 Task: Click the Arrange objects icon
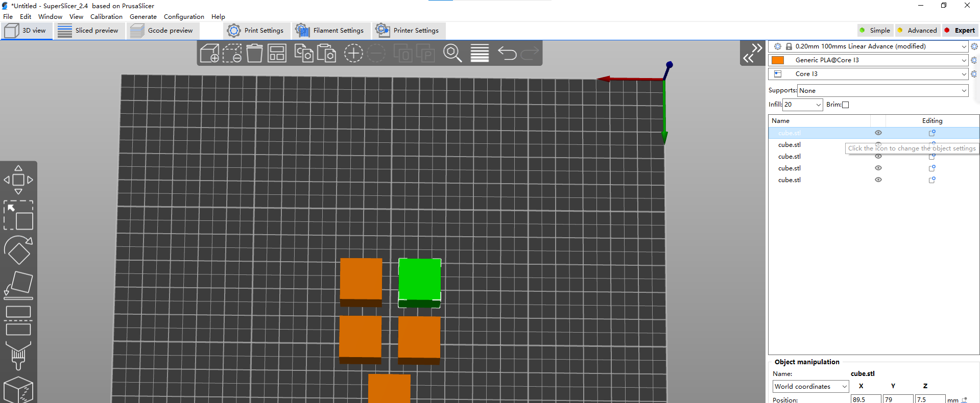pyautogui.click(x=277, y=53)
